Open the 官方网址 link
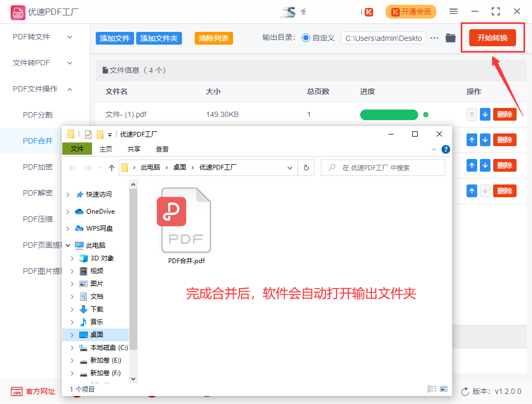 (x=40, y=391)
